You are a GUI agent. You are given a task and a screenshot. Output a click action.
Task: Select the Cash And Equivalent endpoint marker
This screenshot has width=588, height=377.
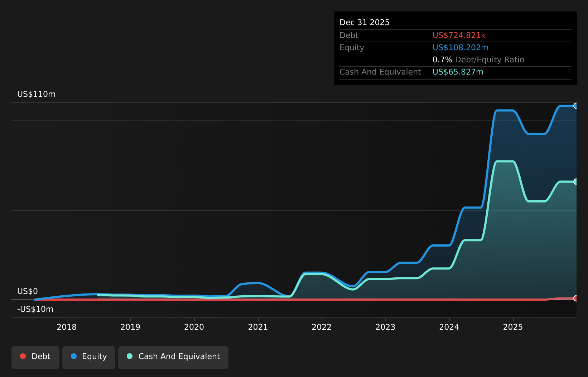coord(576,182)
